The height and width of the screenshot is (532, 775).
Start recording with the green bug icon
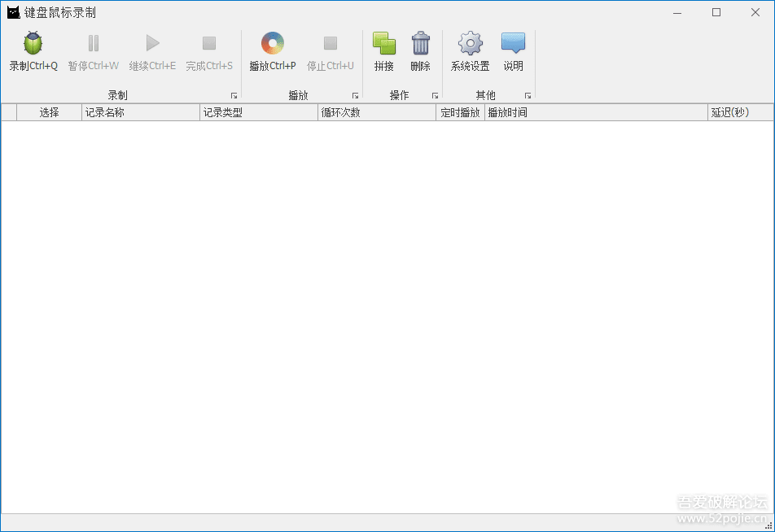tap(33, 43)
